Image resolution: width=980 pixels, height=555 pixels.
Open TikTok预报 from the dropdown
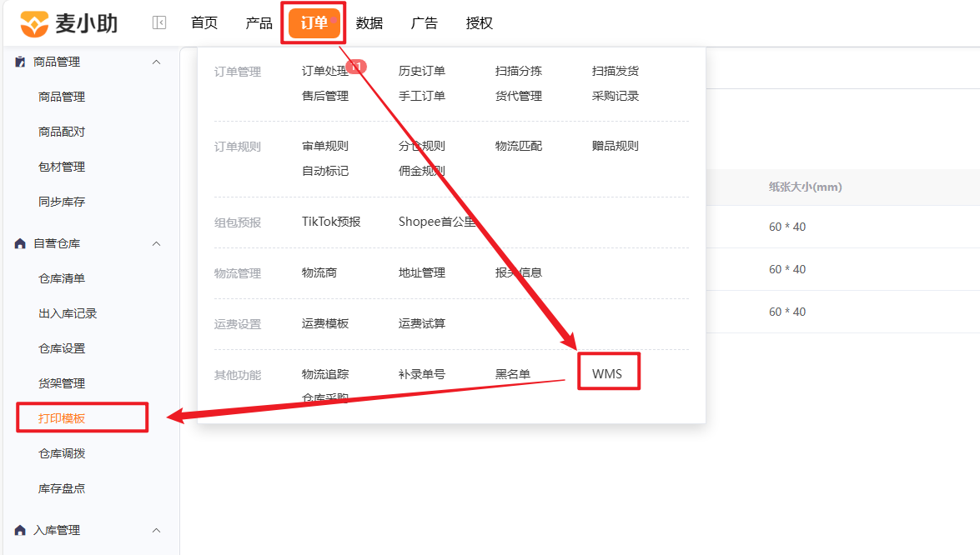[x=331, y=222]
